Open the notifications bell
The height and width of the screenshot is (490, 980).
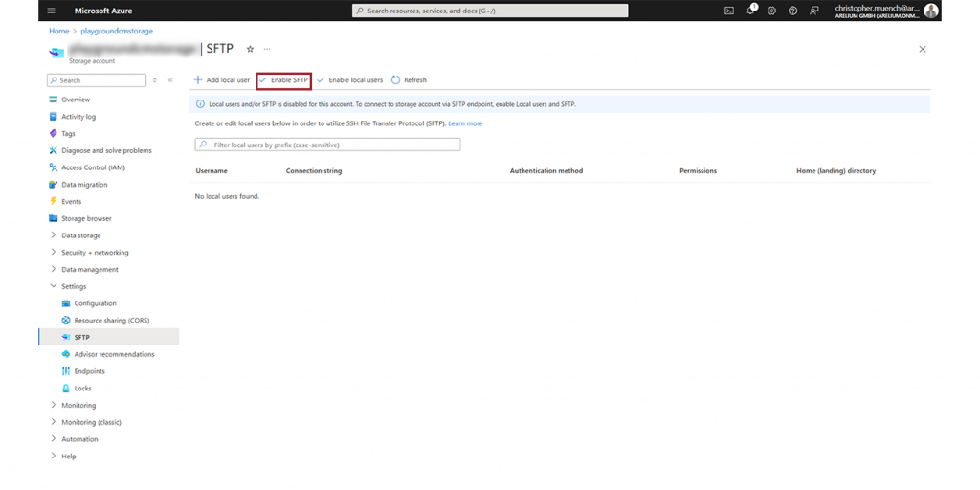click(750, 10)
